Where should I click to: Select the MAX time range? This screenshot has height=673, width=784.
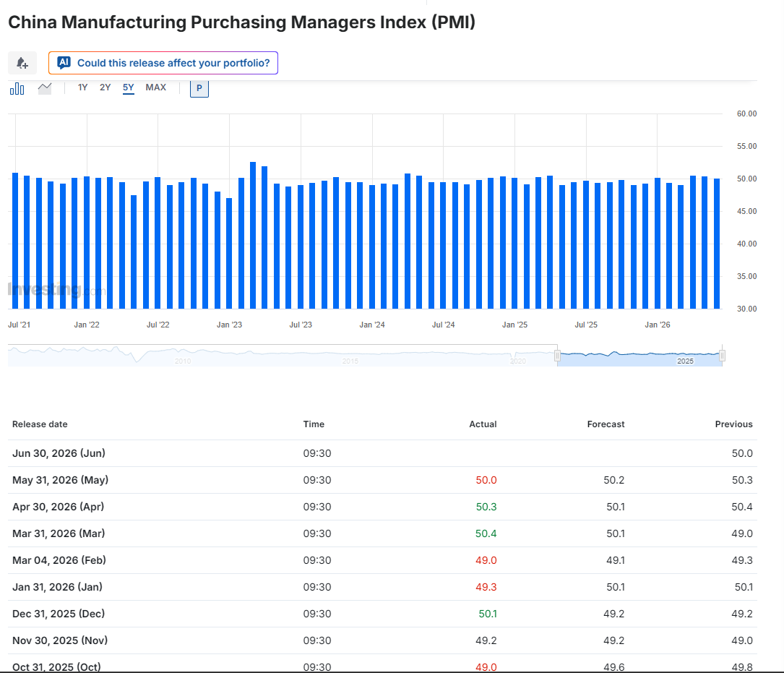(156, 87)
